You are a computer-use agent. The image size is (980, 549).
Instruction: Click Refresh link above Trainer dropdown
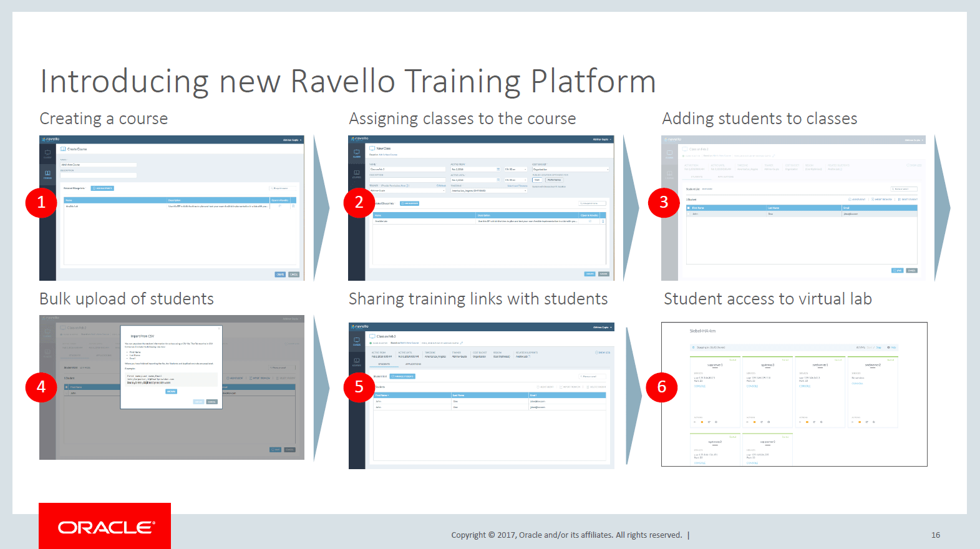coord(441,185)
